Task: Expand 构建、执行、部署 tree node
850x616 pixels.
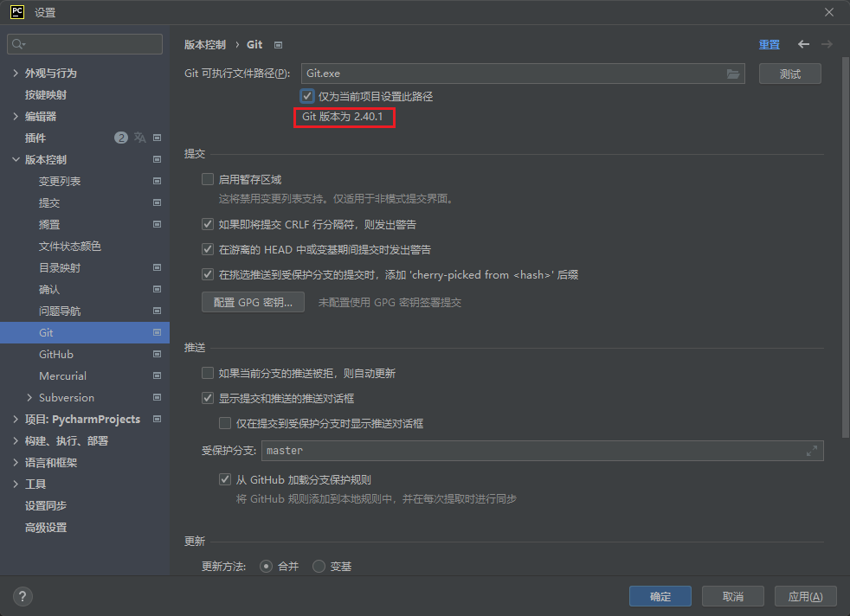Action: pyautogui.click(x=16, y=440)
